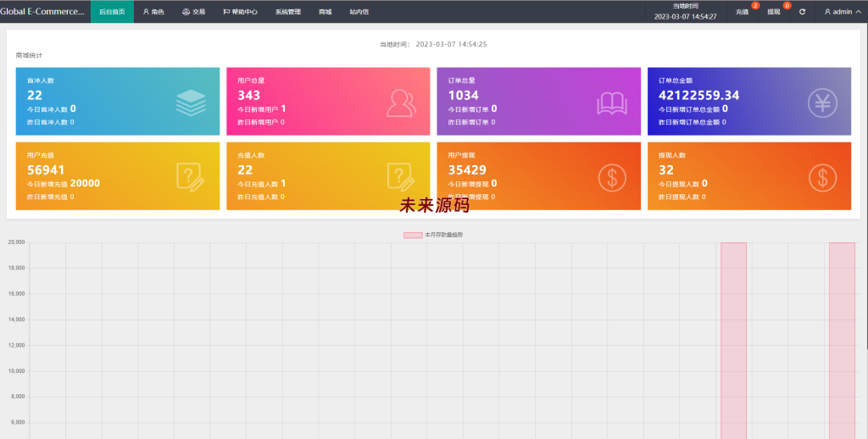This screenshot has width=868, height=439.
Task: Click the 今日新增用户 1 line
Action: (261, 109)
